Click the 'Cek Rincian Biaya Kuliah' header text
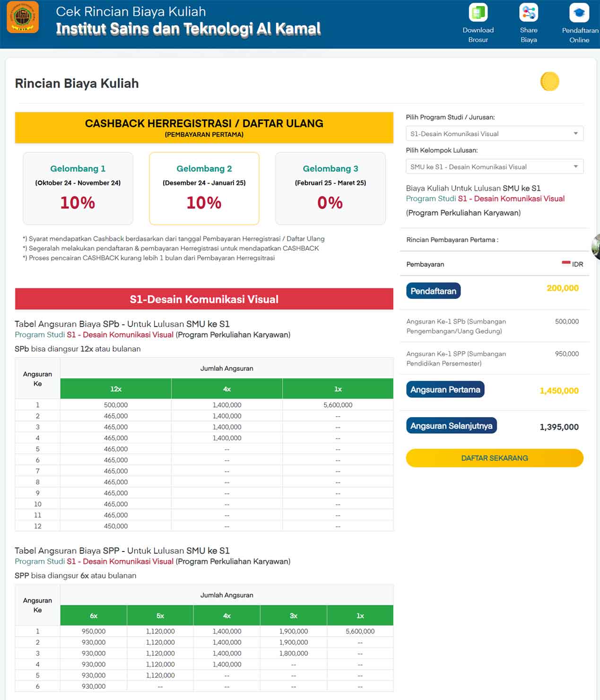Image resolution: width=600 pixels, height=700 pixels. pyautogui.click(x=131, y=11)
